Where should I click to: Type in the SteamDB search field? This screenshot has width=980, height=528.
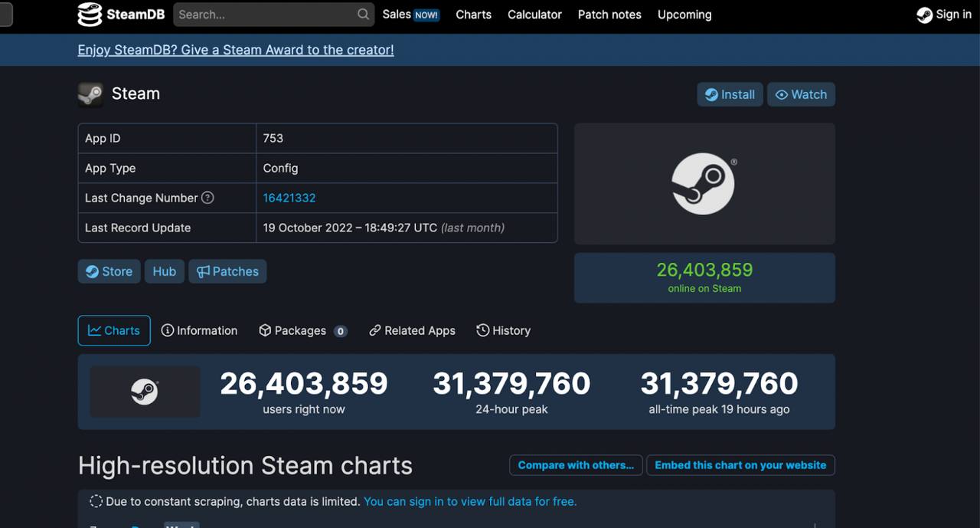[264, 15]
